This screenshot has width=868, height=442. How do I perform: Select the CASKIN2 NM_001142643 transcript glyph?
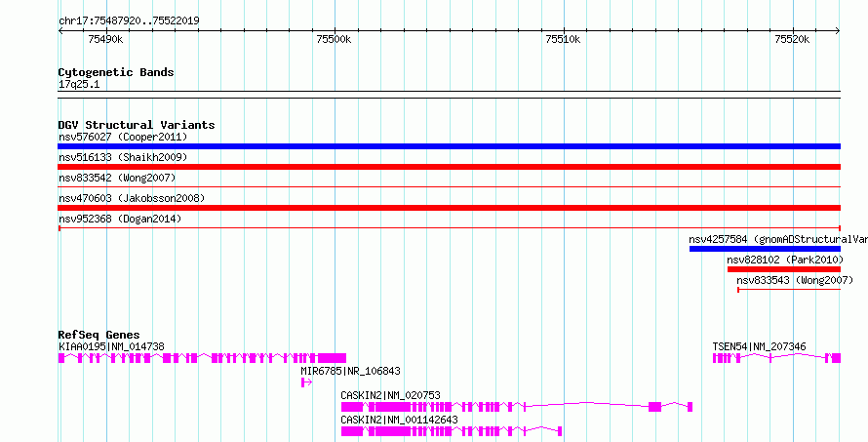coord(452,431)
